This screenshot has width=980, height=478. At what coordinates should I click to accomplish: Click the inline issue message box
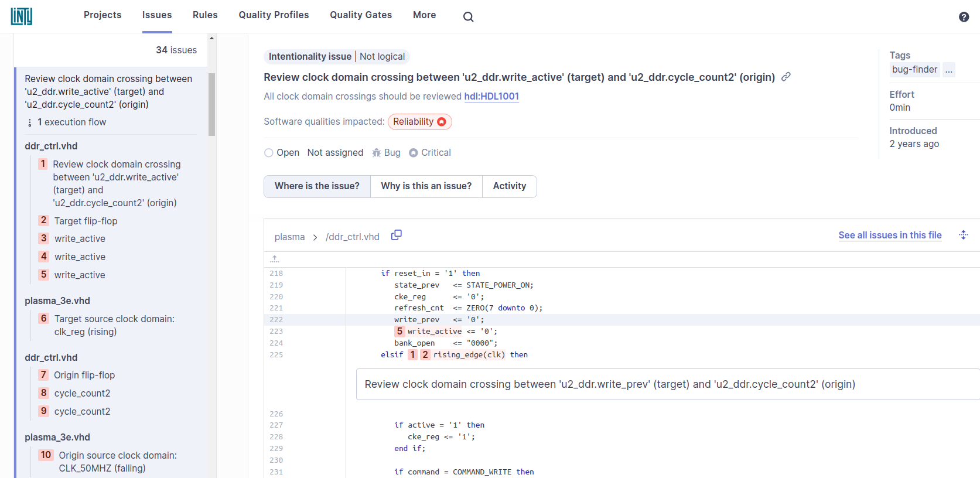coord(668,384)
